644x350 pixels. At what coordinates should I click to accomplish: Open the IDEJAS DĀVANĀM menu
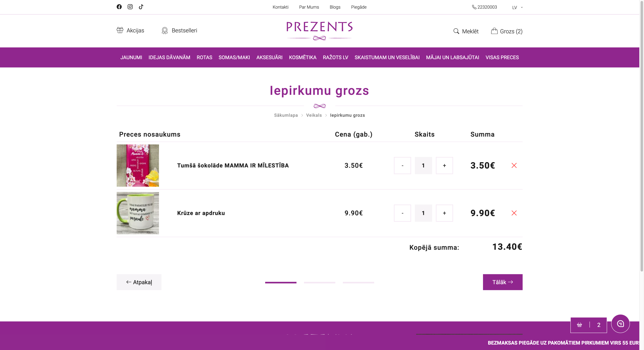(169, 57)
